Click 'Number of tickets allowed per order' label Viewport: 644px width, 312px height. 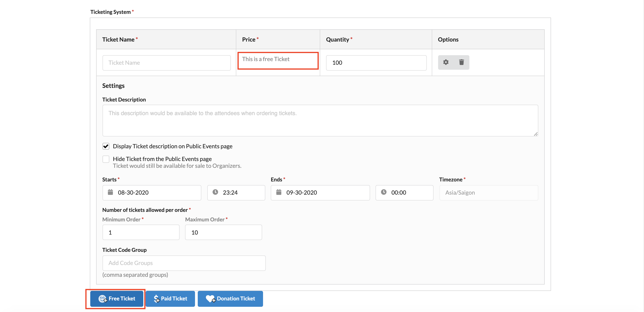pyautogui.click(x=145, y=210)
